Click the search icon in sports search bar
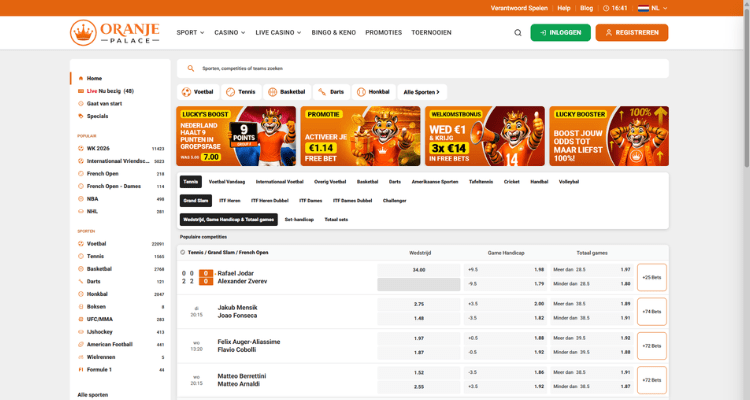The width and height of the screenshot is (750, 400). [x=190, y=68]
